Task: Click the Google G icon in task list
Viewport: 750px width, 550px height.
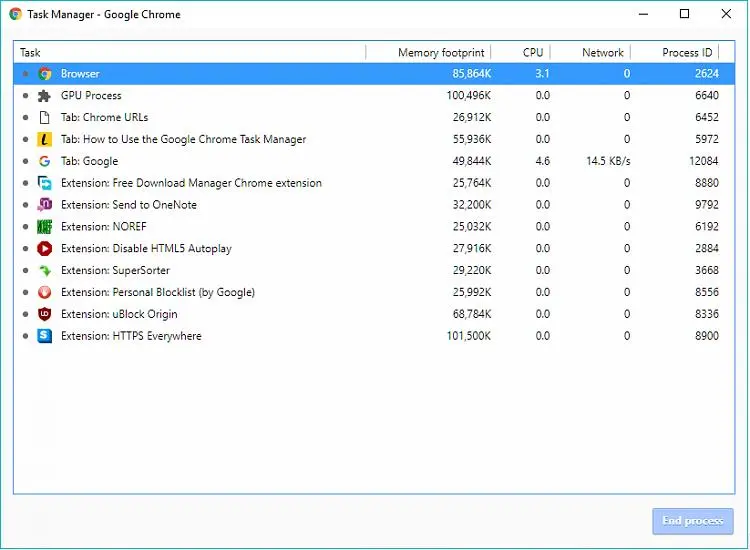Action: 44,161
